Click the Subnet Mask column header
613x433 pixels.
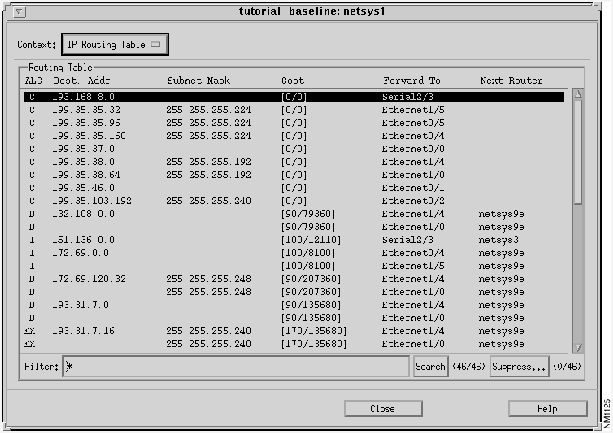[x=199, y=80]
